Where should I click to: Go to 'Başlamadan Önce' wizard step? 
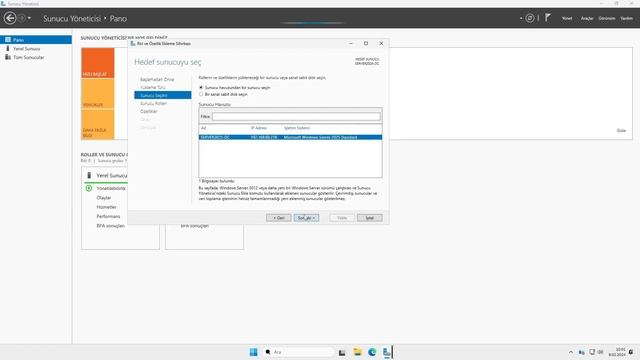point(157,79)
